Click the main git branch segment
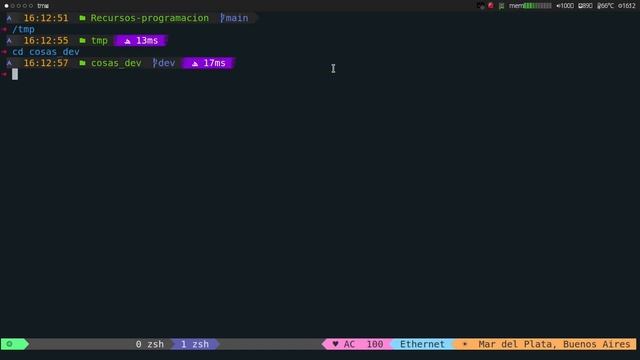This screenshot has height=360, width=640. click(x=234, y=18)
